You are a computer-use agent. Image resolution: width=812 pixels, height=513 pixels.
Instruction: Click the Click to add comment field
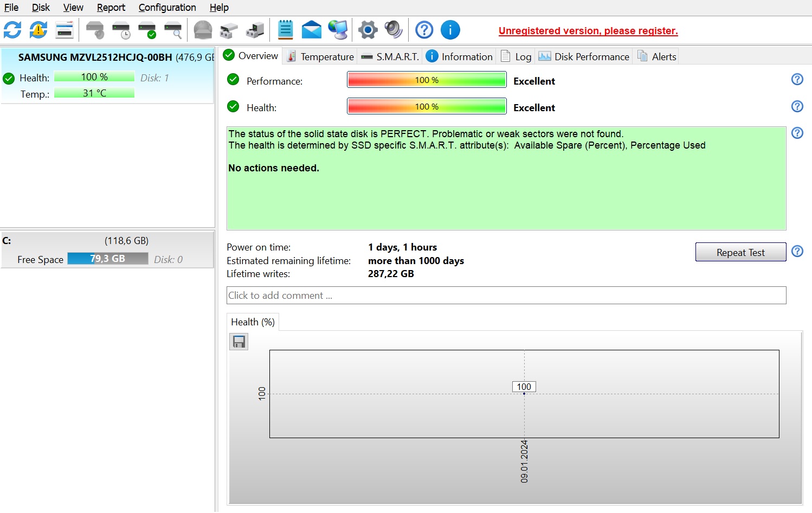click(x=506, y=295)
